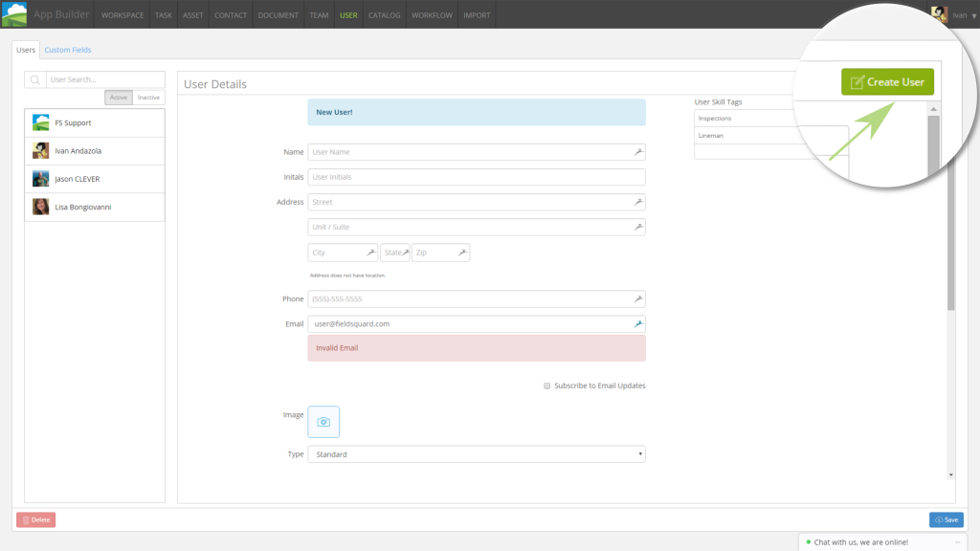The width and height of the screenshot is (980, 551).
Task: Click the App Builder logo icon
Action: [x=14, y=13]
